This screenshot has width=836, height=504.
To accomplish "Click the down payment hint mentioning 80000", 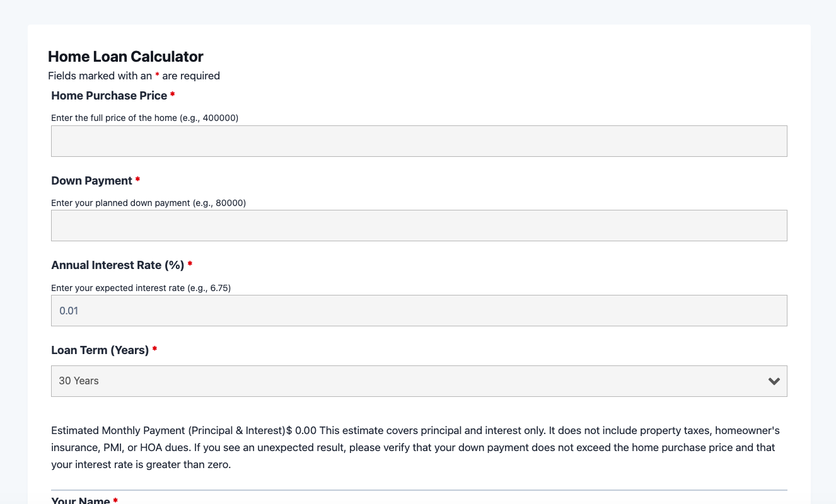I will 148,203.
